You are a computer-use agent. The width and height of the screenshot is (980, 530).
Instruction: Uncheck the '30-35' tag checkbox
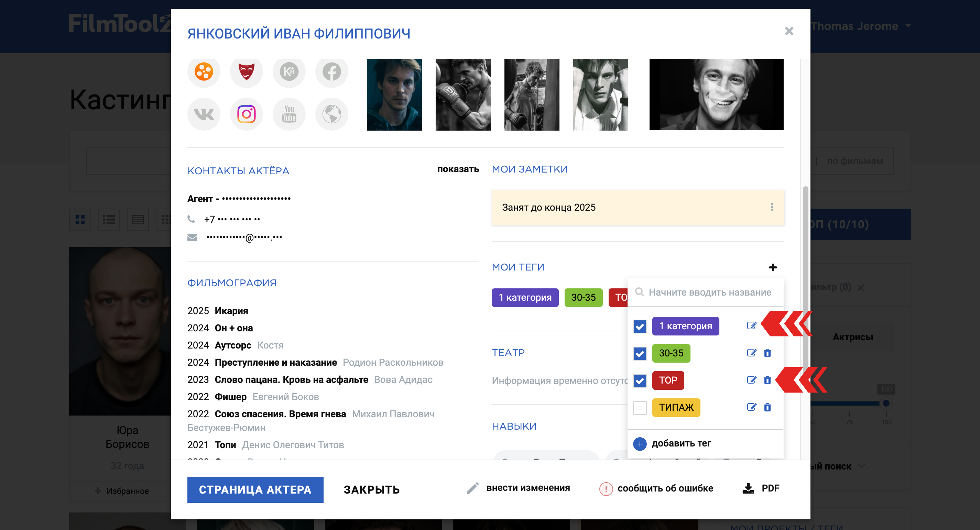click(640, 354)
